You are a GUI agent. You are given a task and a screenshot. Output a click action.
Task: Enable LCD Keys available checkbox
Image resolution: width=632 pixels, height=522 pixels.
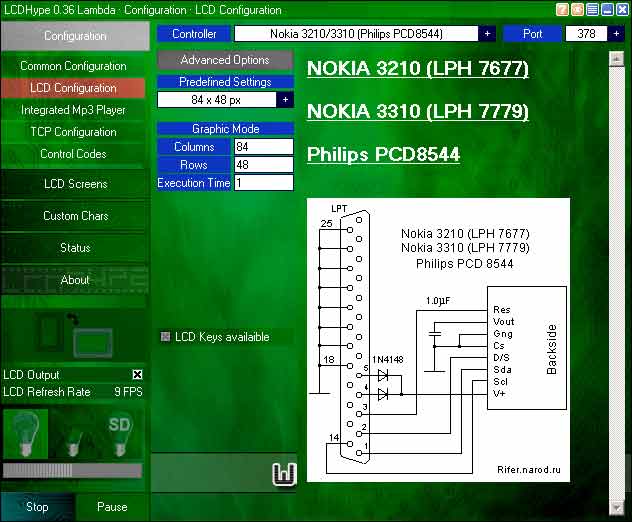pyautogui.click(x=165, y=337)
